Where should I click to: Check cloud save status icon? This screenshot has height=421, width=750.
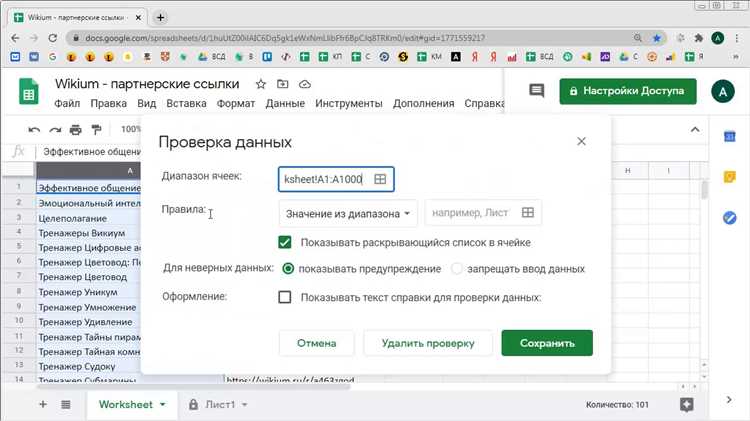point(305,84)
